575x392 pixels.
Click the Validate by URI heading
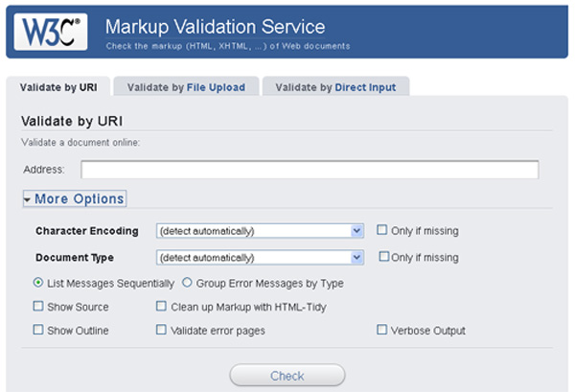72,121
